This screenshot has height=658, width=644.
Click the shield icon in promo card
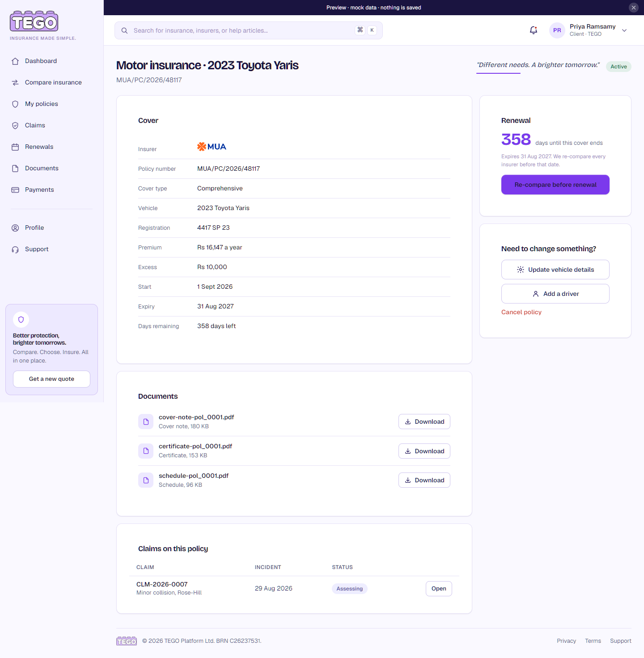tap(21, 320)
